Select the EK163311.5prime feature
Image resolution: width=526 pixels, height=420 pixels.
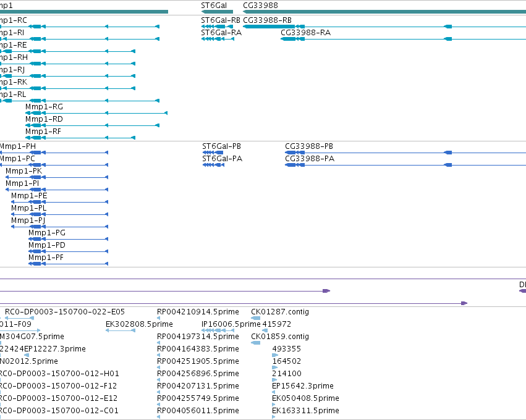273,417
